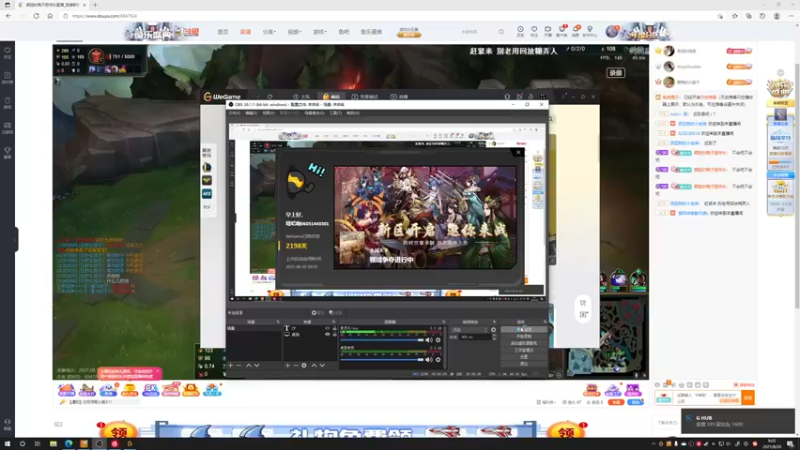Add a source with the Sources plus icon
Screen dimensions: 800x450
click(287, 365)
